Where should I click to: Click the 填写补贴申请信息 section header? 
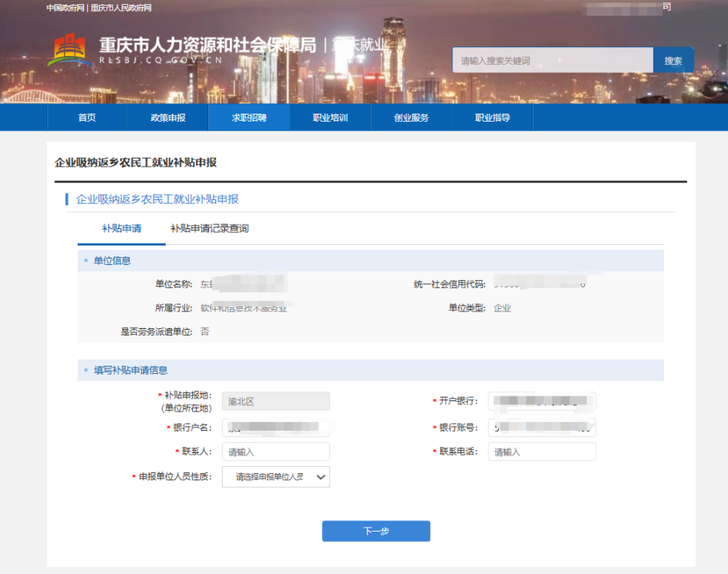[x=371, y=371]
